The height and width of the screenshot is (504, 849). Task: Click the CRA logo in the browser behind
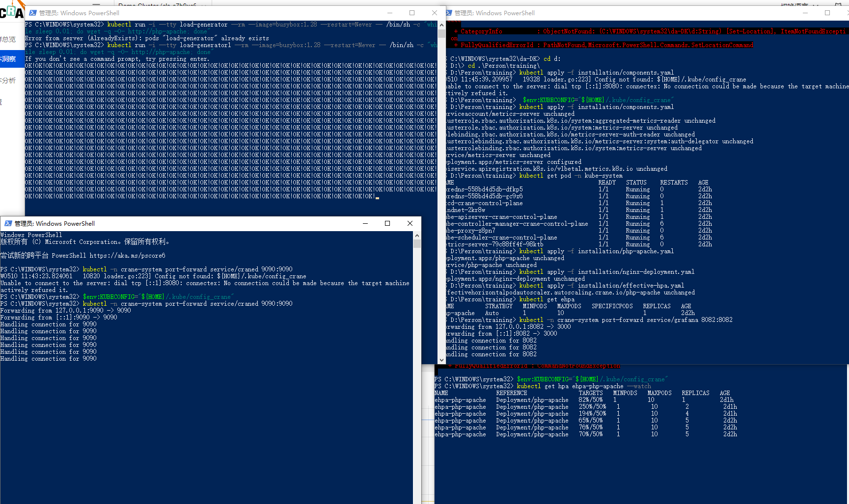[12, 10]
